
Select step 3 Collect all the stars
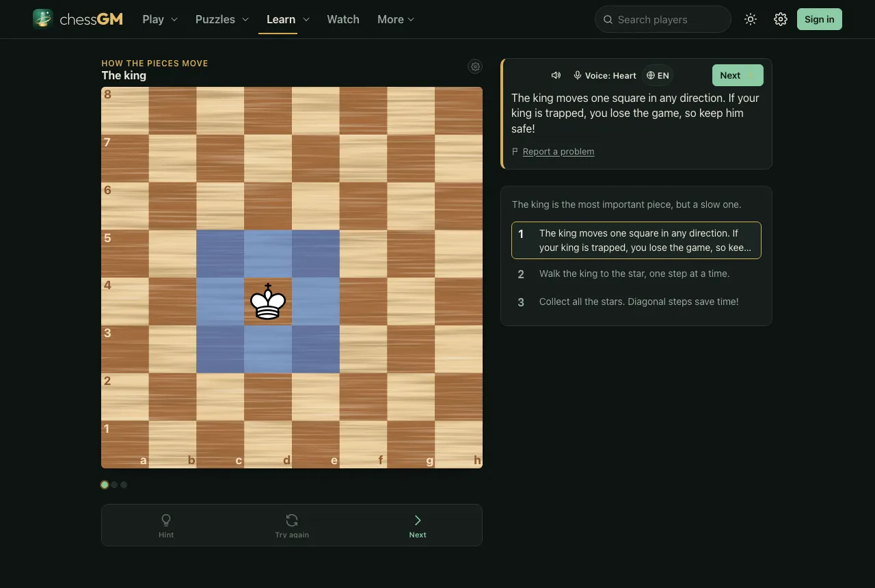point(636,302)
